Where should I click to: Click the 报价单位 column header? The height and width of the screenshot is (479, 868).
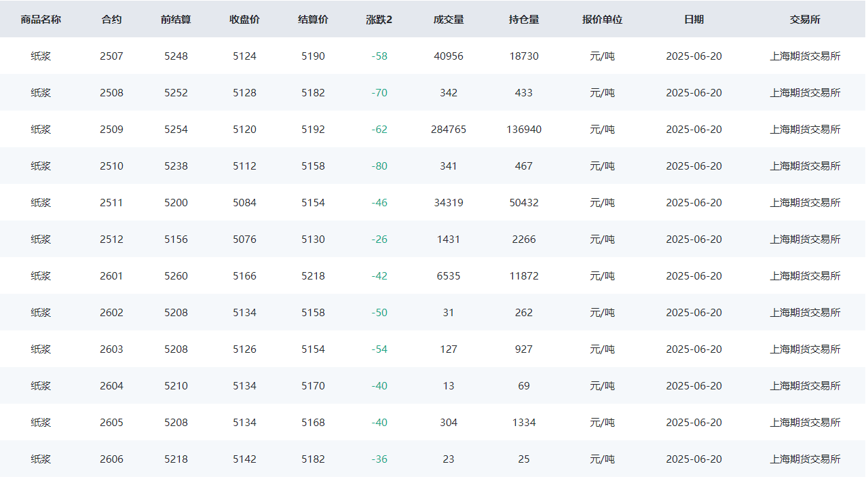602,20
